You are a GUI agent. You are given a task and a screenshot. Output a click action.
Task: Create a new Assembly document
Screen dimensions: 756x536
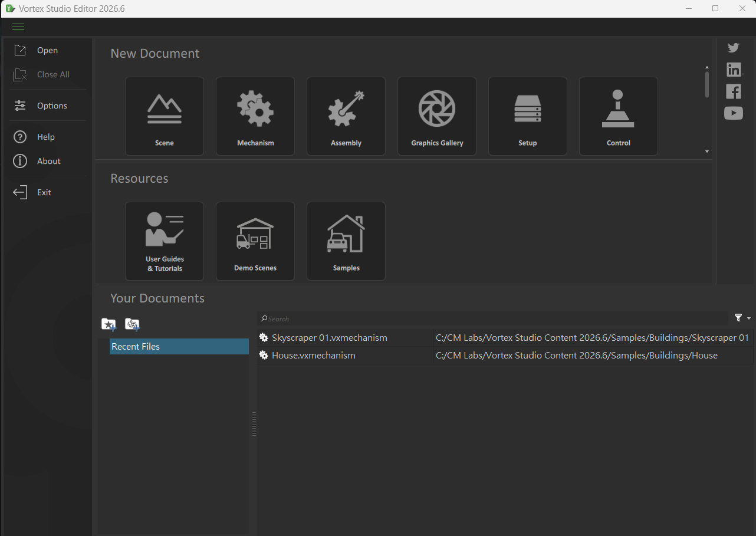346,116
